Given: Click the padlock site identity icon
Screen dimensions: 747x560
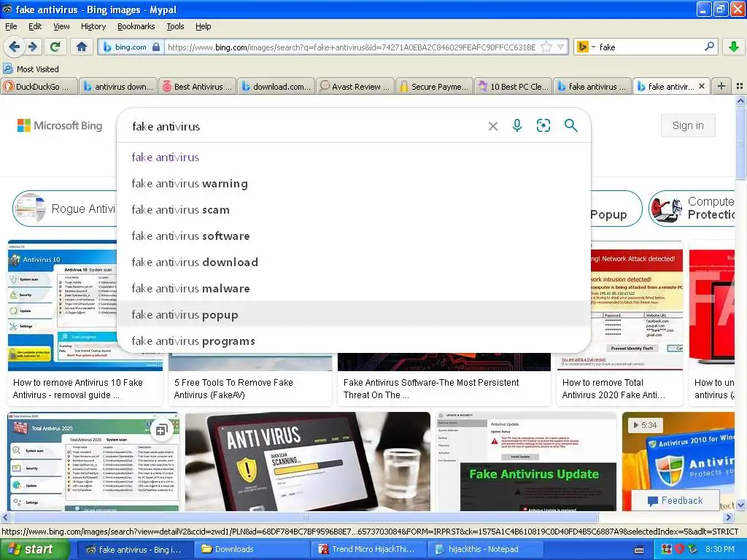Looking at the screenshot, I should (x=156, y=47).
